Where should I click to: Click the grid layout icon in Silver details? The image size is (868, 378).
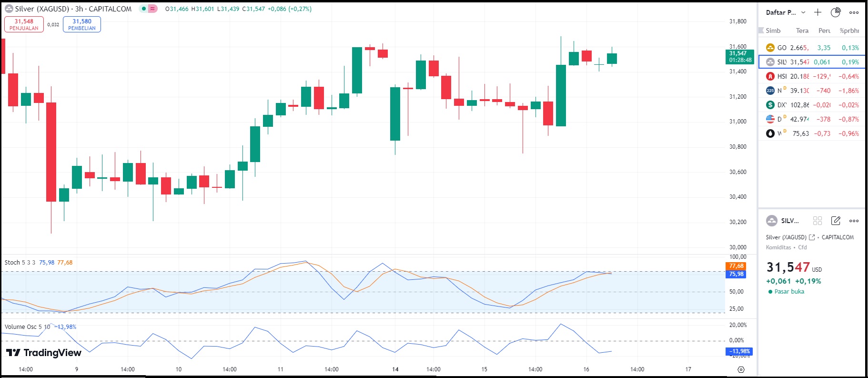818,221
